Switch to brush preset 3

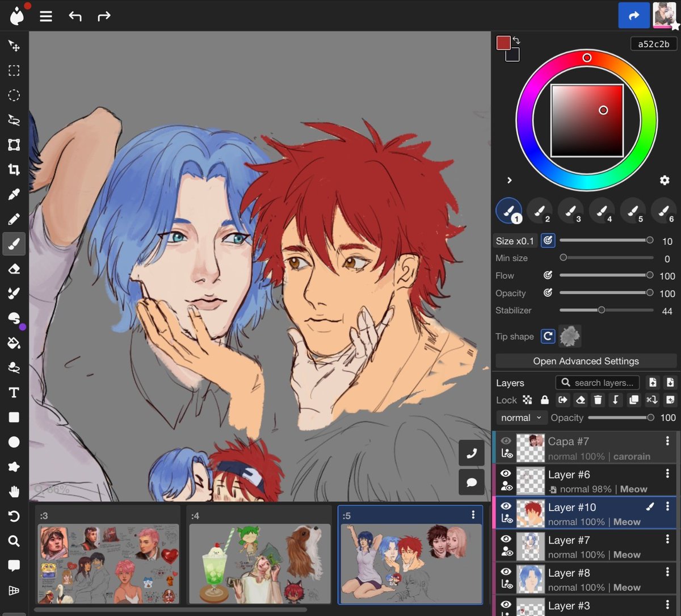[x=571, y=211]
